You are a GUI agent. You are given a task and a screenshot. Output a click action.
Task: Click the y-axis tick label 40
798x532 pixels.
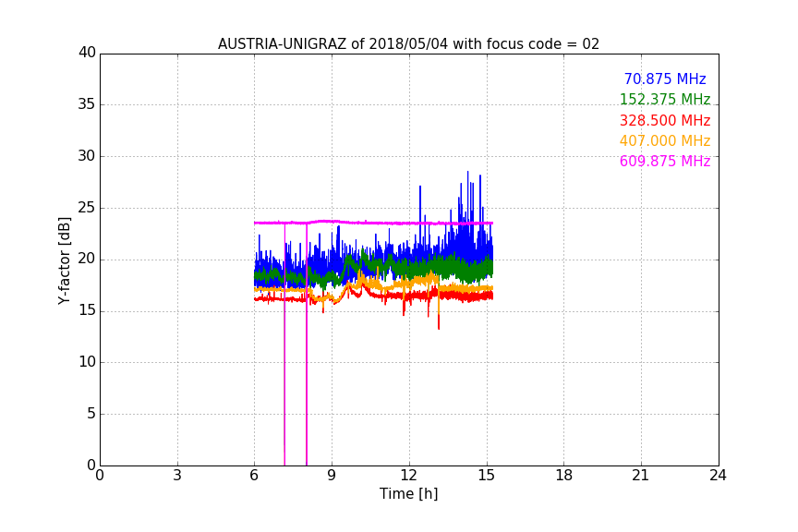(87, 53)
